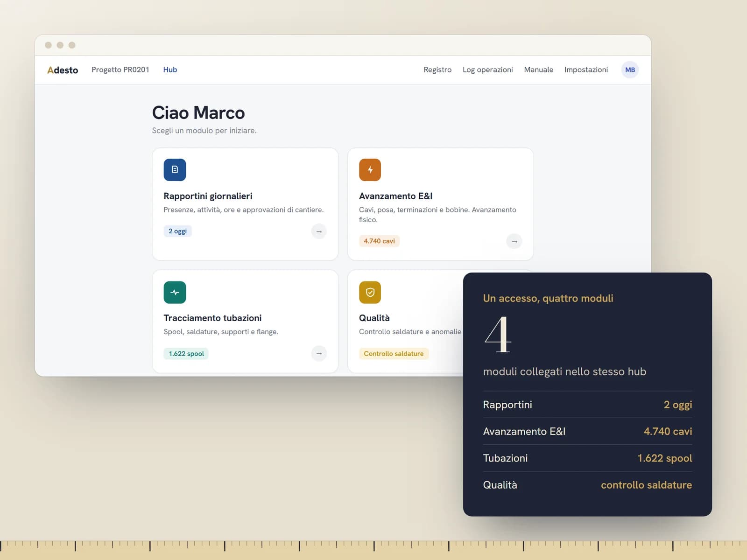Click 'controllo saldature' value in the dark panel

click(646, 485)
